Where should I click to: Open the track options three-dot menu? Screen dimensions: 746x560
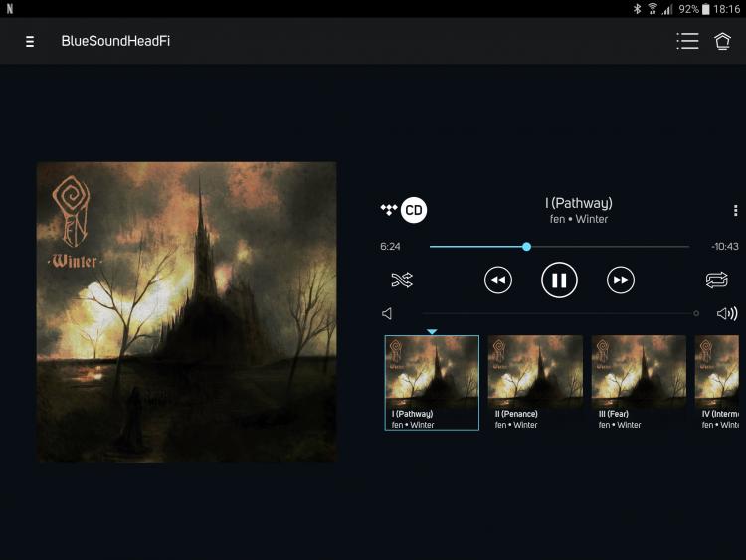(x=735, y=210)
